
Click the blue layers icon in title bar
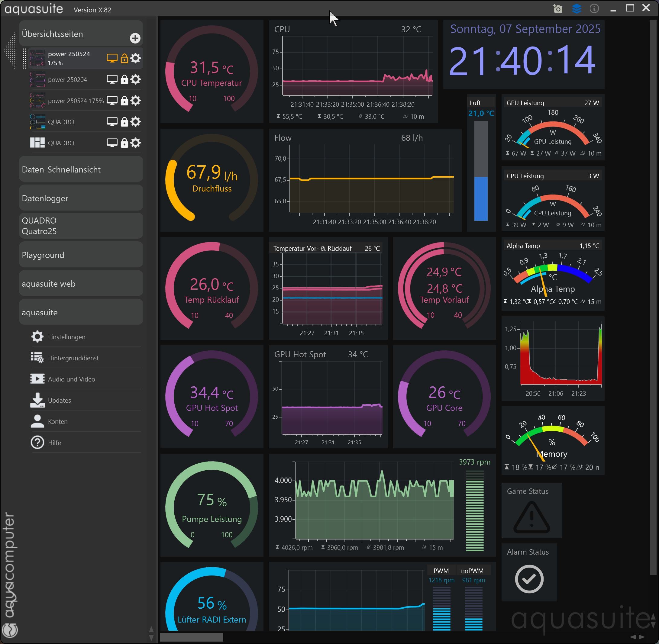pos(576,8)
